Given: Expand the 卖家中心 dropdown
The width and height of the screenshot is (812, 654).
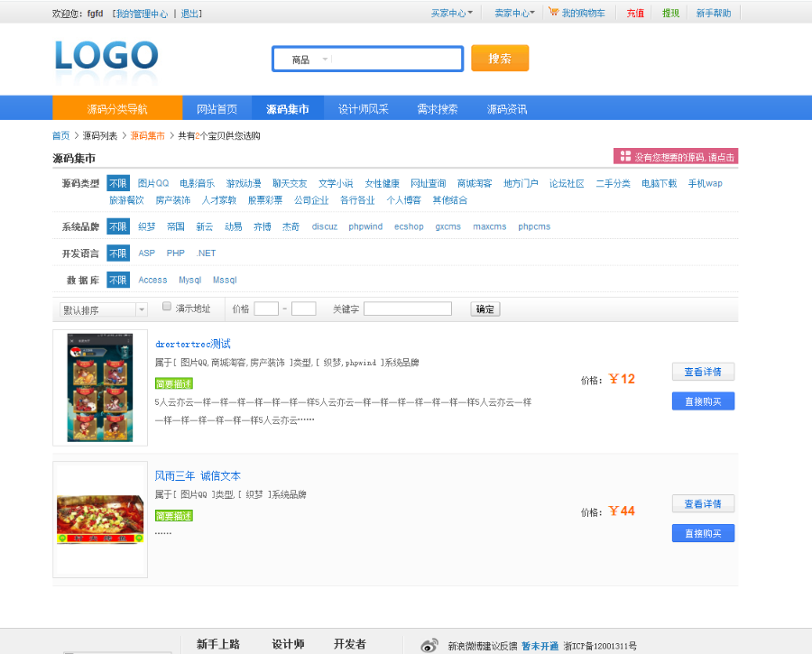Looking at the screenshot, I should point(514,13).
